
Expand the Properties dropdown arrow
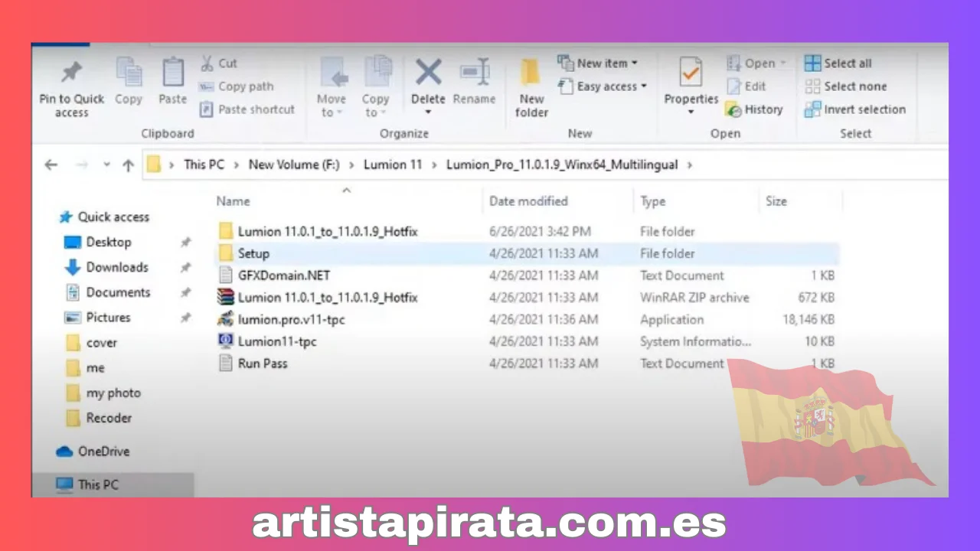pyautogui.click(x=691, y=112)
